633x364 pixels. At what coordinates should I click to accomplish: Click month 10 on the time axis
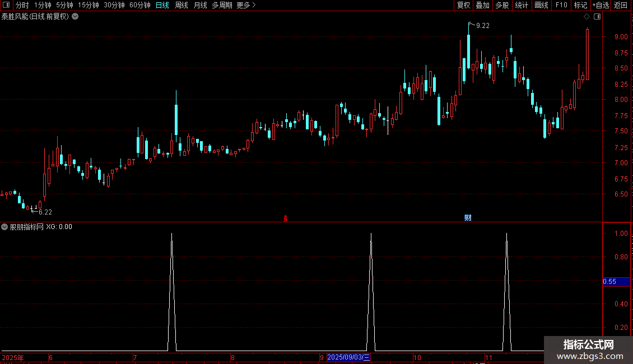417,357
